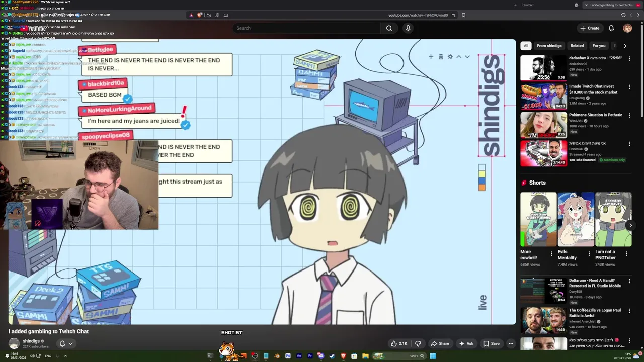Open Blender from the taskbar
Viewport: 644px width, 362px height.
(x=277, y=356)
